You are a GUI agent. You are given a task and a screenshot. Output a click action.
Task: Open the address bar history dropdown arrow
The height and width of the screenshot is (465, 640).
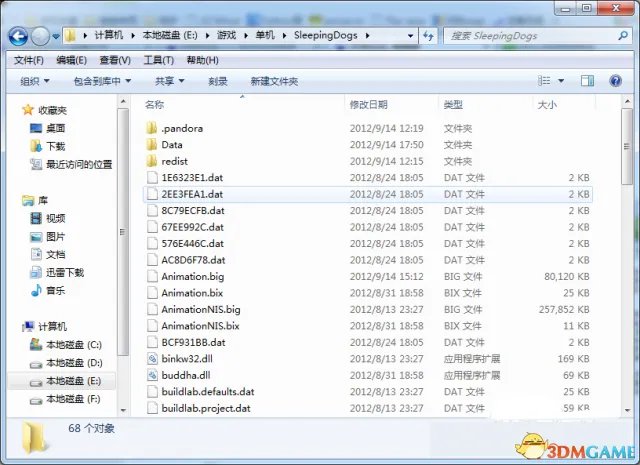tap(411, 36)
